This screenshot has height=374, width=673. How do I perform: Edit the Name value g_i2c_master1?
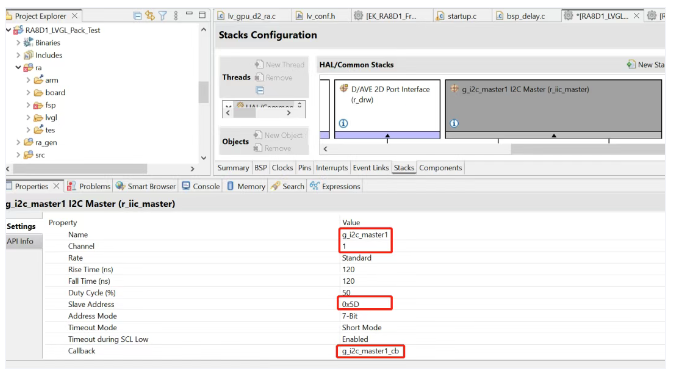(x=365, y=234)
